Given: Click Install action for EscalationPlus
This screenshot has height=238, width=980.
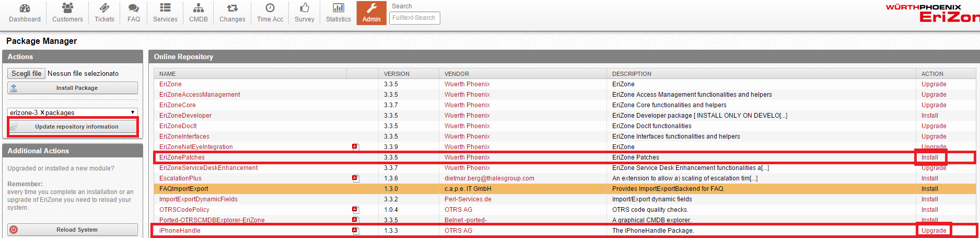Looking at the screenshot, I should (930, 178).
